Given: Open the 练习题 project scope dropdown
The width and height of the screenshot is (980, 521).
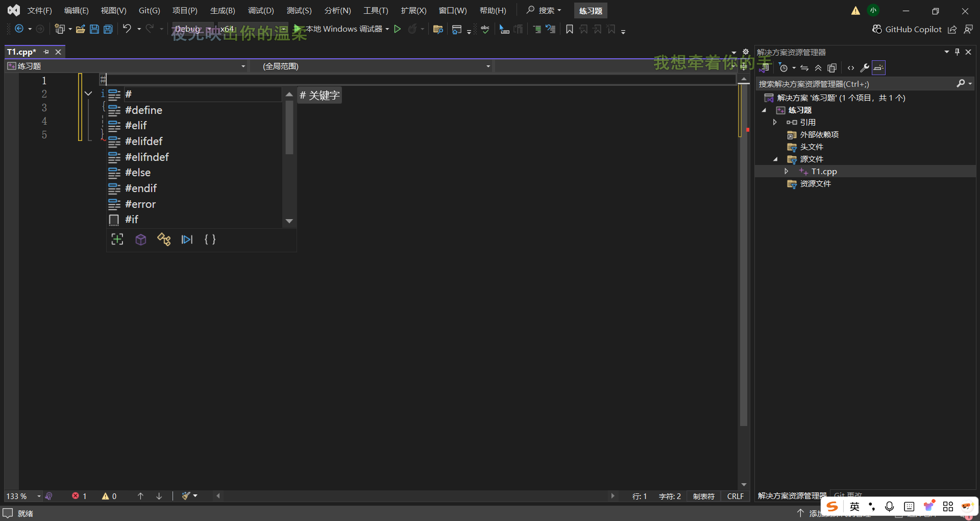Looking at the screenshot, I should 127,66.
